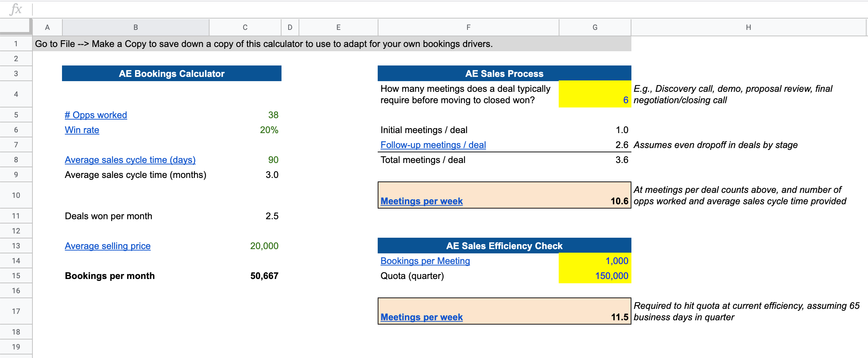
Task: Click the win rate value 20%
Action: coord(269,130)
